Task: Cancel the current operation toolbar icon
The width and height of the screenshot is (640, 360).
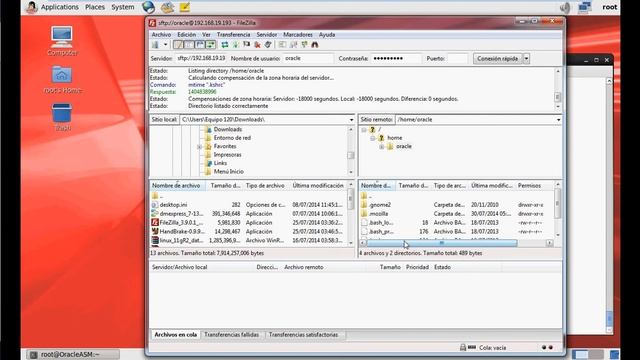Action: (247, 45)
